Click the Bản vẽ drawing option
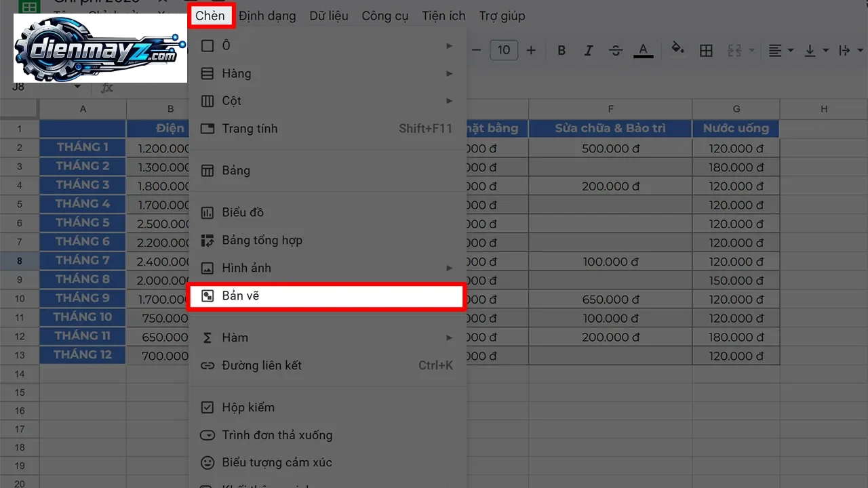Screen dimensions: 868x488 point(327,296)
